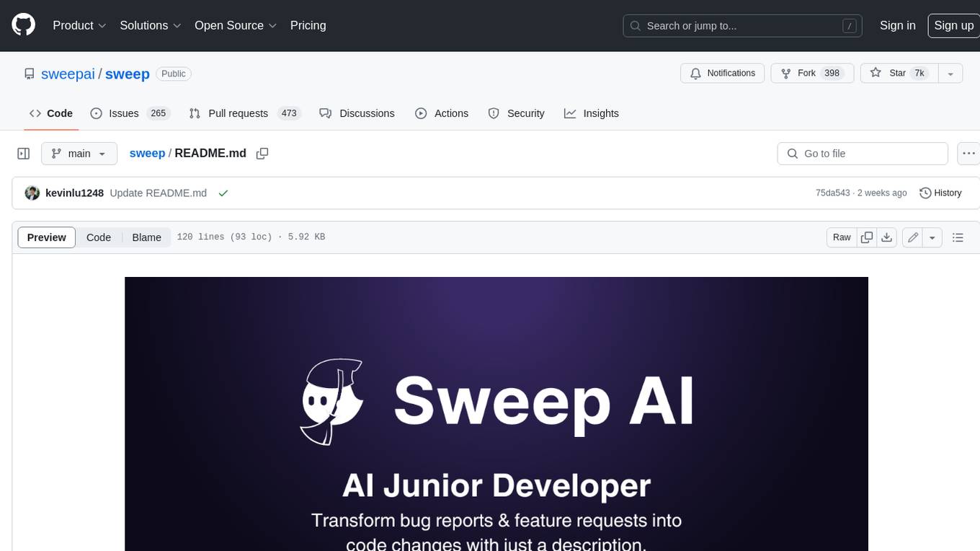This screenshot has width=980, height=551.
Task: Click the Sweep AI banner image
Action: point(496,414)
